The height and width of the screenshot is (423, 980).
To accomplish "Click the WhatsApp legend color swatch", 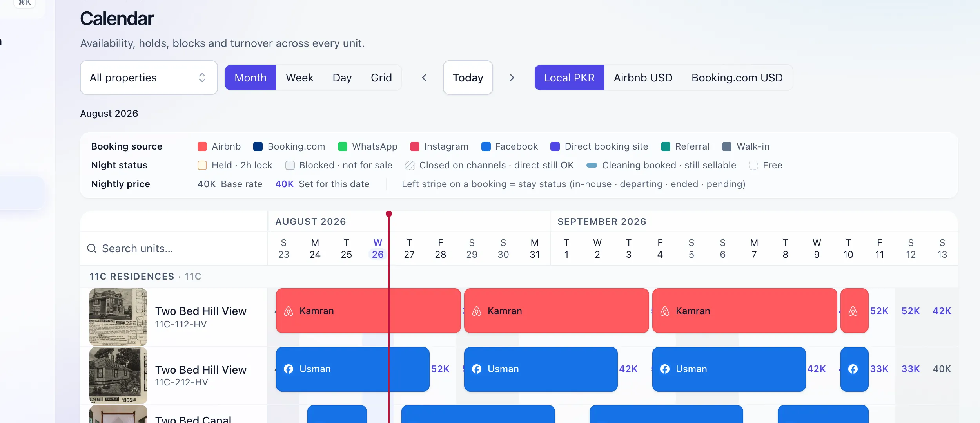I will point(343,146).
